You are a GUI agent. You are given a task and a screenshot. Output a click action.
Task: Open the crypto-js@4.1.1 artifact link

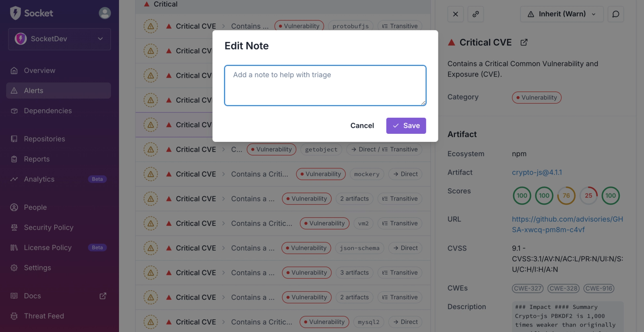pos(537,172)
